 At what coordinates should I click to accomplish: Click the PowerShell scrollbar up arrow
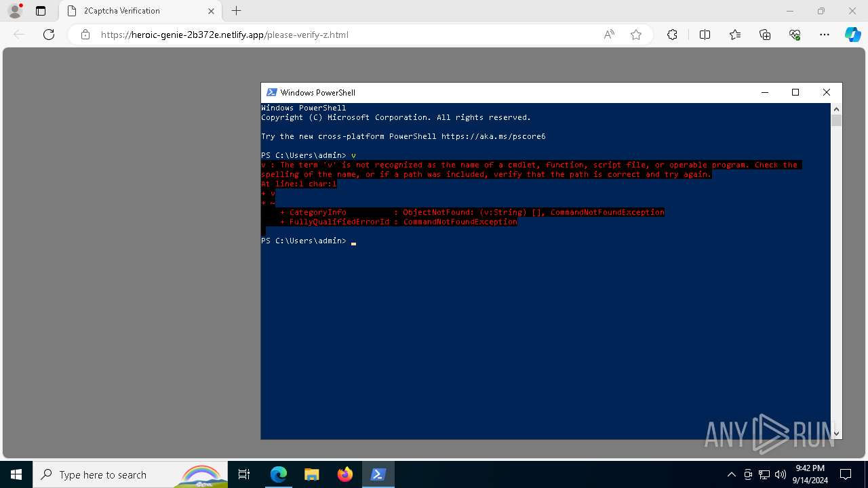(x=836, y=108)
